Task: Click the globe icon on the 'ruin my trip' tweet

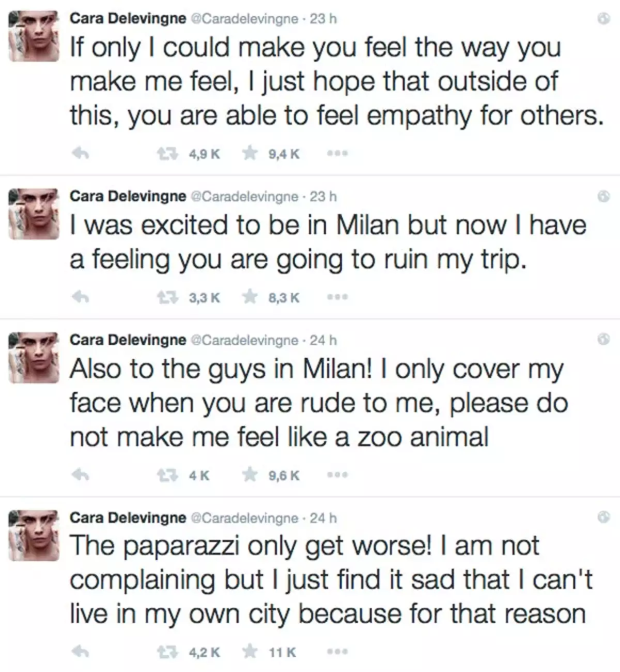Action: pyautogui.click(x=603, y=196)
